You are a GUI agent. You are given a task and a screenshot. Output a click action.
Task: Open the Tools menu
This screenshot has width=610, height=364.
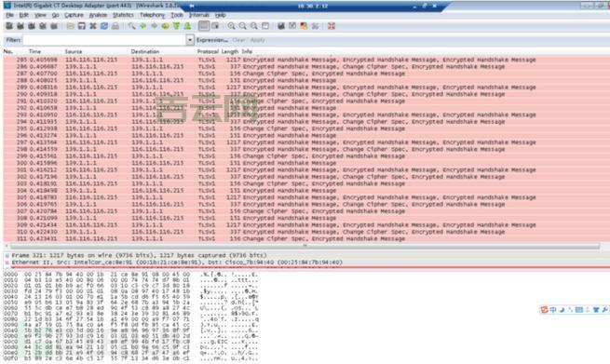[x=177, y=15]
